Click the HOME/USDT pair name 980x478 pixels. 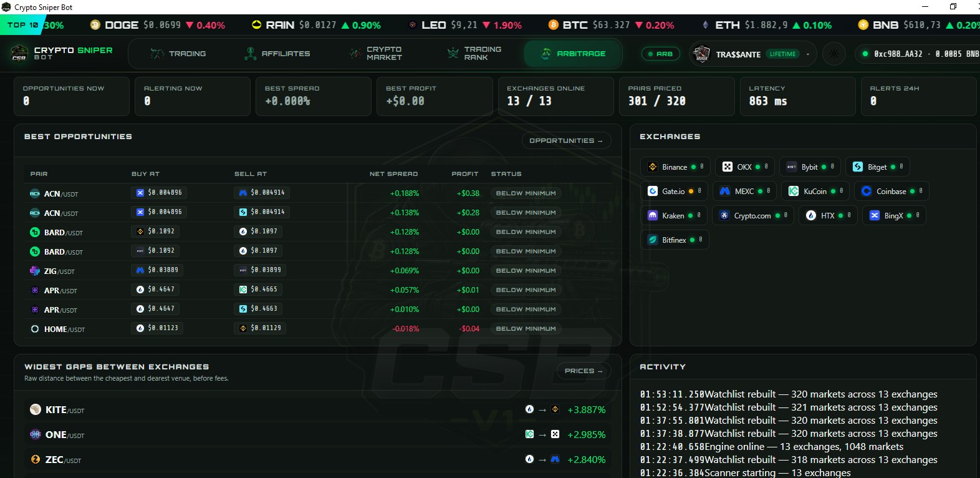[x=64, y=329]
